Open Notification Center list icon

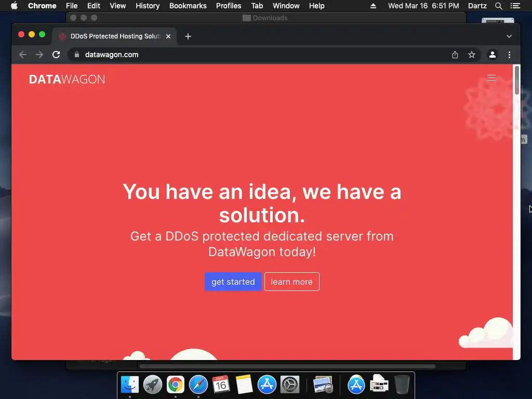pos(515,6)
